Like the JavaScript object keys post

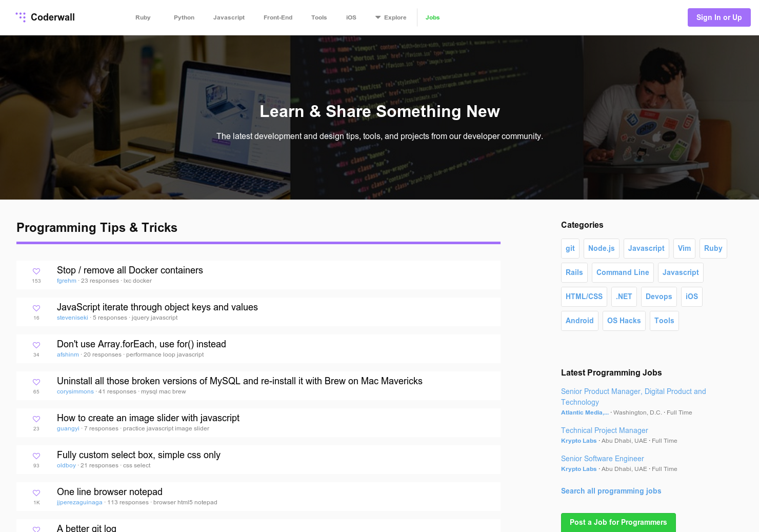[36, 308]
